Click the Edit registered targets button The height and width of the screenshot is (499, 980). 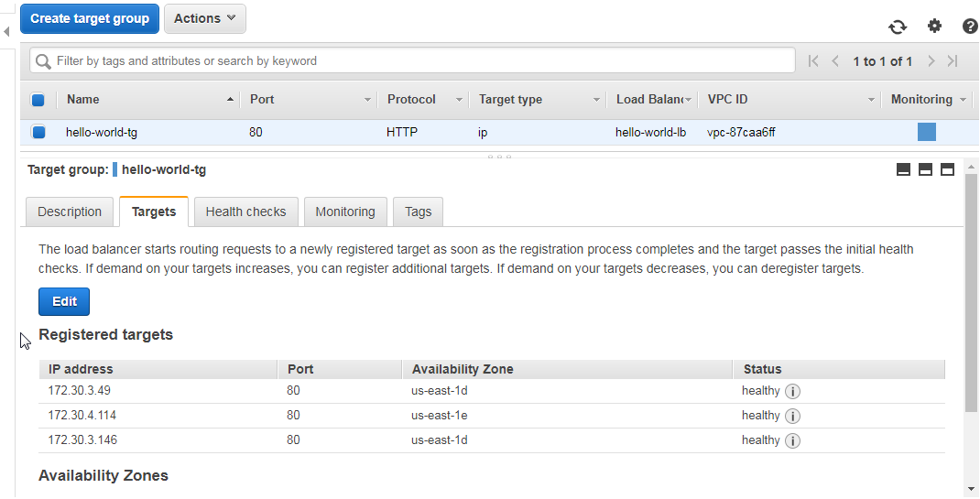click(x=64, y=301)
